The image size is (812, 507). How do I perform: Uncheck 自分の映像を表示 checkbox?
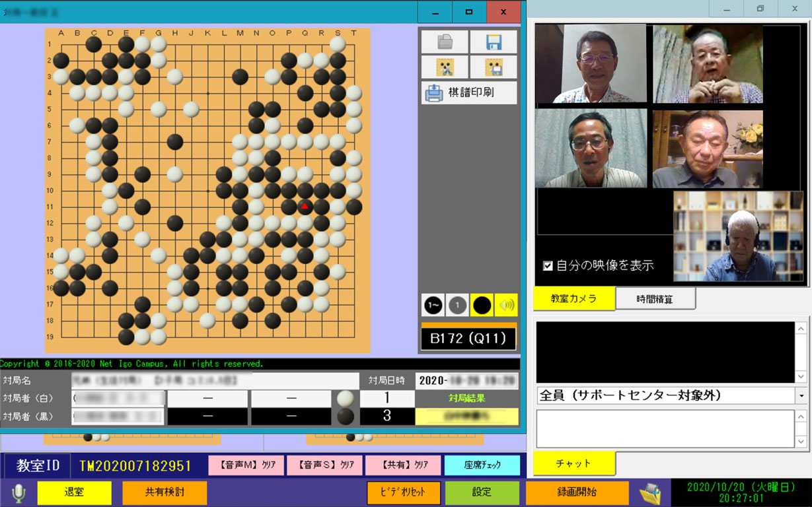point(547,266)
